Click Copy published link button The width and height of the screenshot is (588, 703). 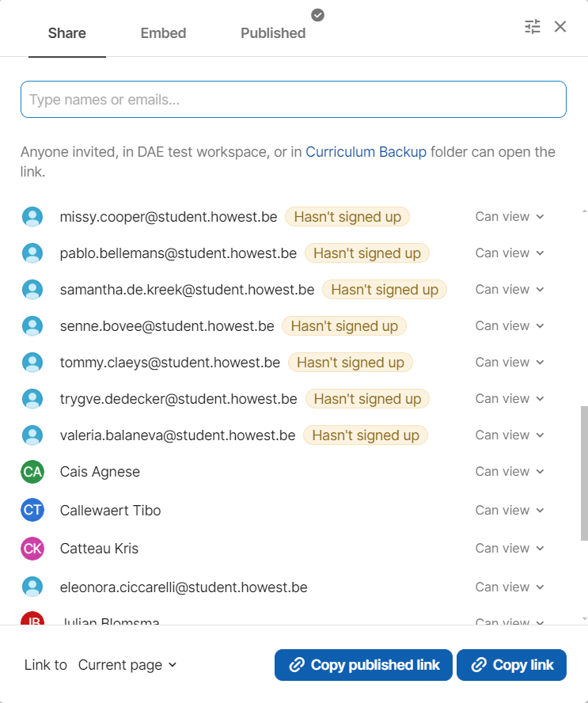pyautogui.click(x=363, y=665)
